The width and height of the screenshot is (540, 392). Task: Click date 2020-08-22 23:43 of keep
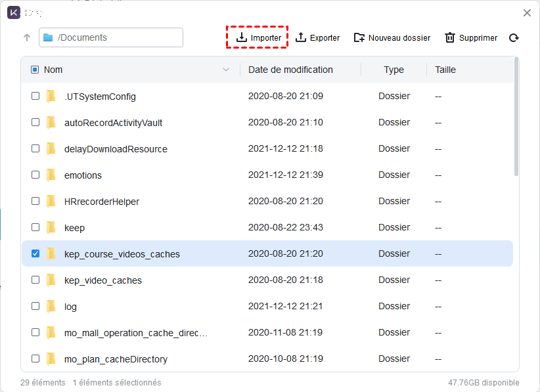pyautogui.click(x=286, y=227)
